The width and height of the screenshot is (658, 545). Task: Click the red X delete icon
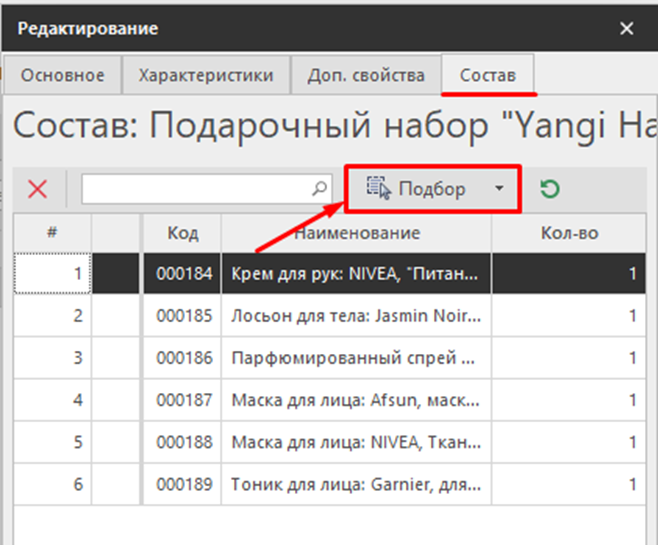click(38, 189)
